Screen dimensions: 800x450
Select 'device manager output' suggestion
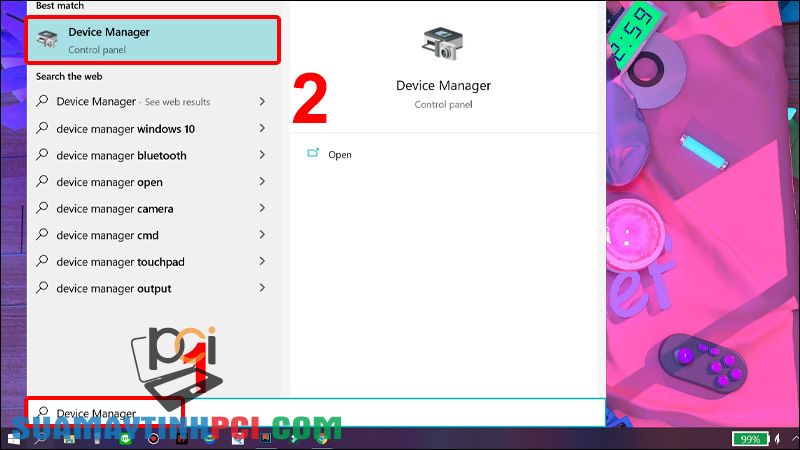coord(153,288)
